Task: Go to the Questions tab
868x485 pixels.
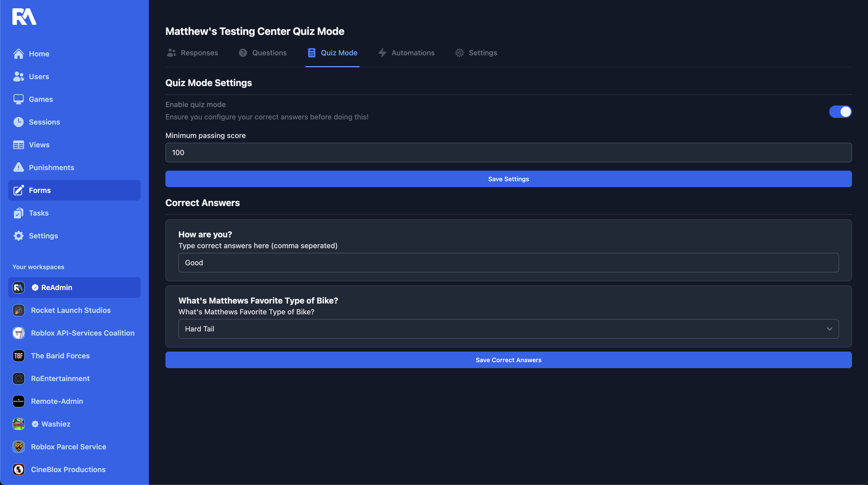Action: pos(262,53)
